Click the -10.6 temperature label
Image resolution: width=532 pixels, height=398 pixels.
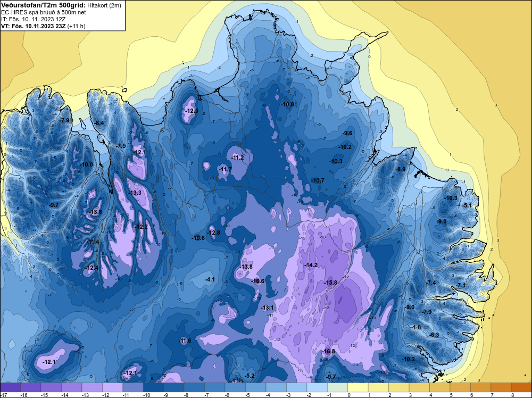click(198, 238)
